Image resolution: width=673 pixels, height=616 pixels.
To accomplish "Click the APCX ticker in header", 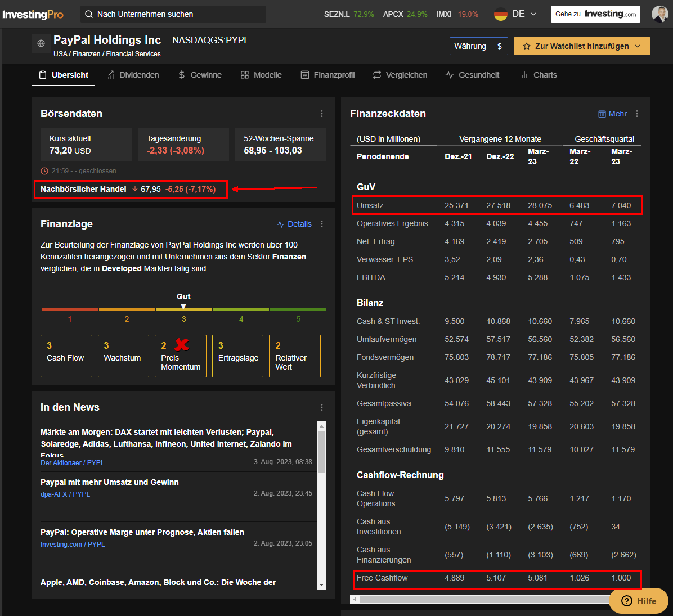I will (405, 14).
